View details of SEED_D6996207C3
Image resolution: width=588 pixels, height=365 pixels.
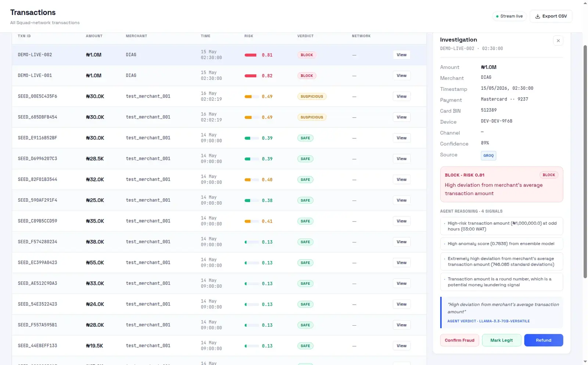[x=401, y=159]
